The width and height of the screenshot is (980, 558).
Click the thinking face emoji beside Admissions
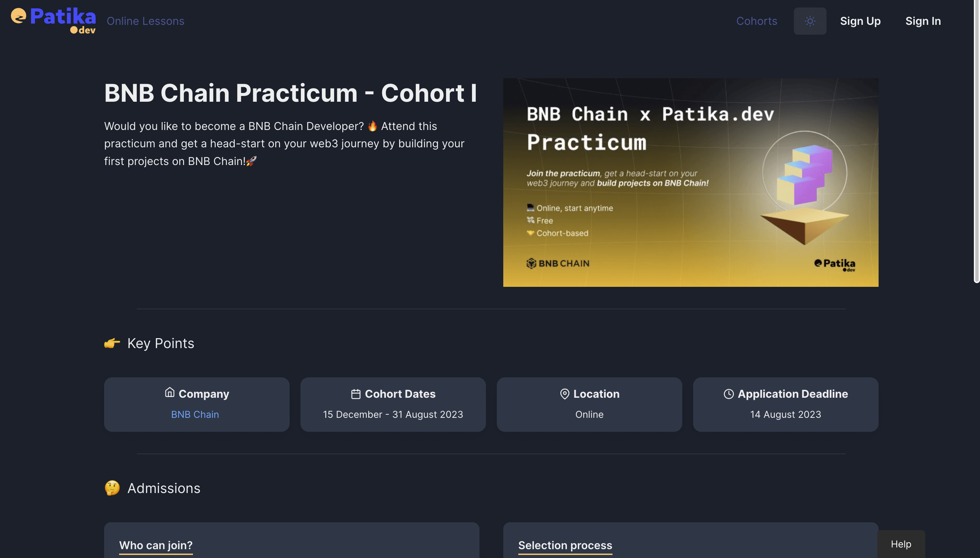[112, 488]
